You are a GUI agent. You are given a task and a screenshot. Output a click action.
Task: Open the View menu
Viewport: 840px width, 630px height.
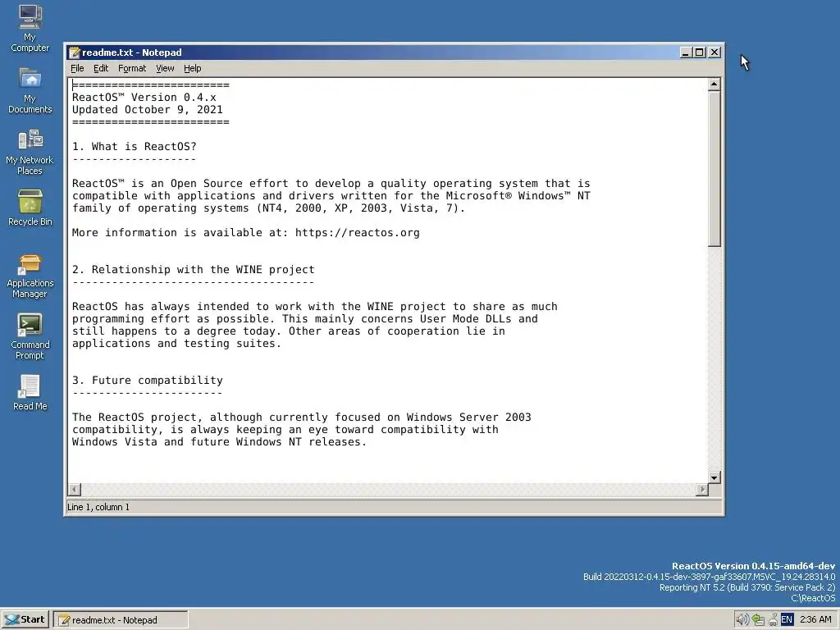tap(165, 68)
